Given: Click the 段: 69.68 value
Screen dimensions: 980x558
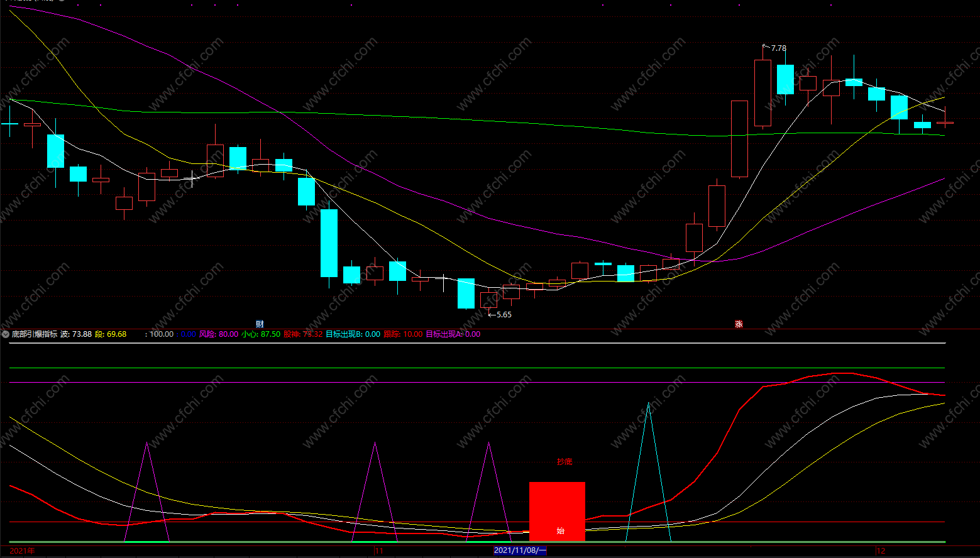Looking at the screenshot, I should click(111, 334).
